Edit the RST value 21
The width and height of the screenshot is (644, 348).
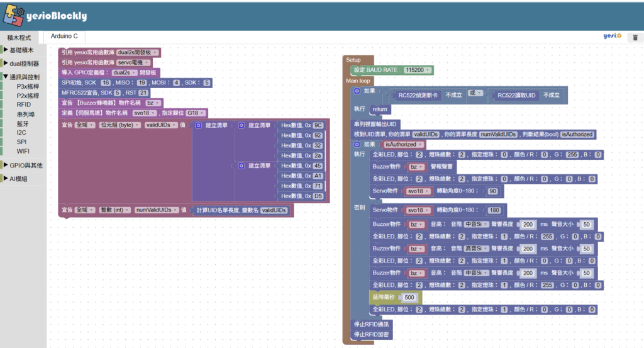(x=143, y=93)
